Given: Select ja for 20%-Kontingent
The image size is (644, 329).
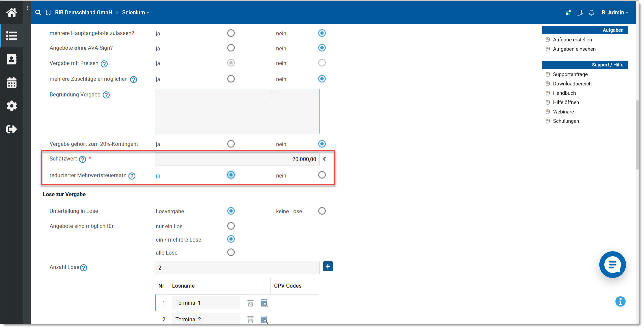Looking at the screenshot, I should (x=231, y=144).
